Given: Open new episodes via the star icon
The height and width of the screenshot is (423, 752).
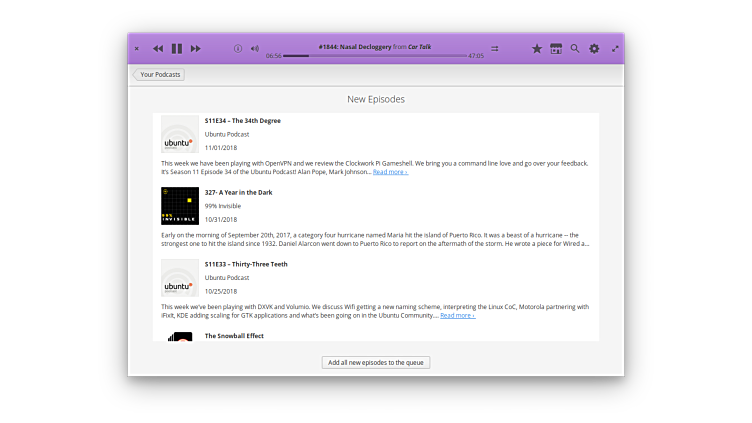Looking at the screenshot, I should [537, 48].
